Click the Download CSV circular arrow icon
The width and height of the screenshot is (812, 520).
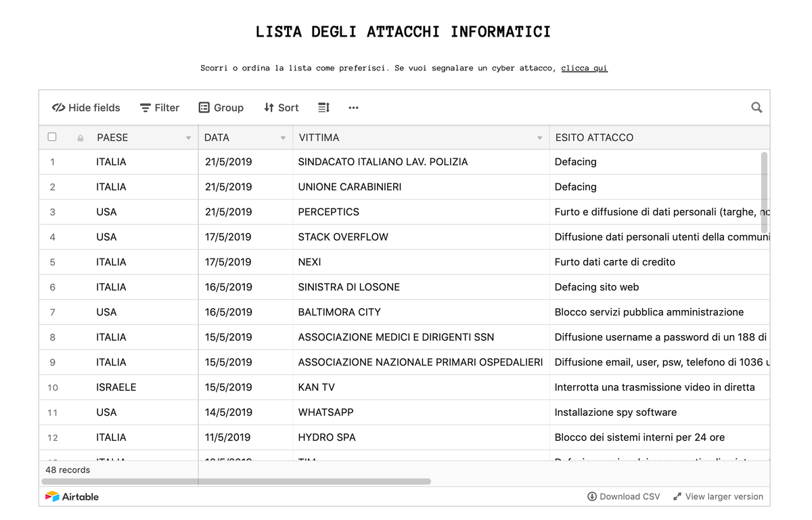[x=591, y=496]
